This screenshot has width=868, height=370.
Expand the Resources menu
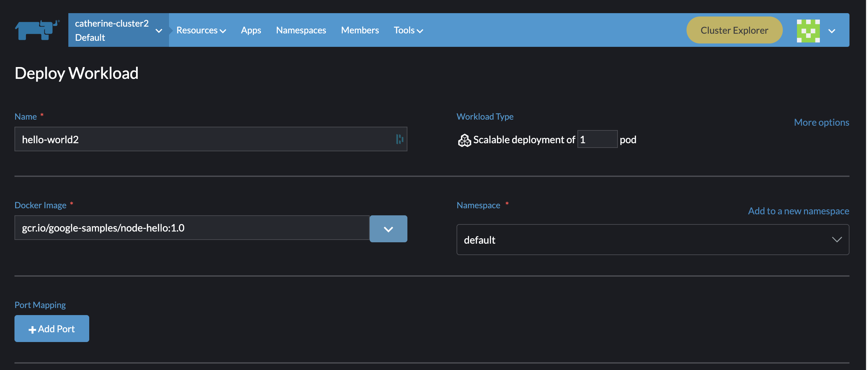tap(201, 30)
